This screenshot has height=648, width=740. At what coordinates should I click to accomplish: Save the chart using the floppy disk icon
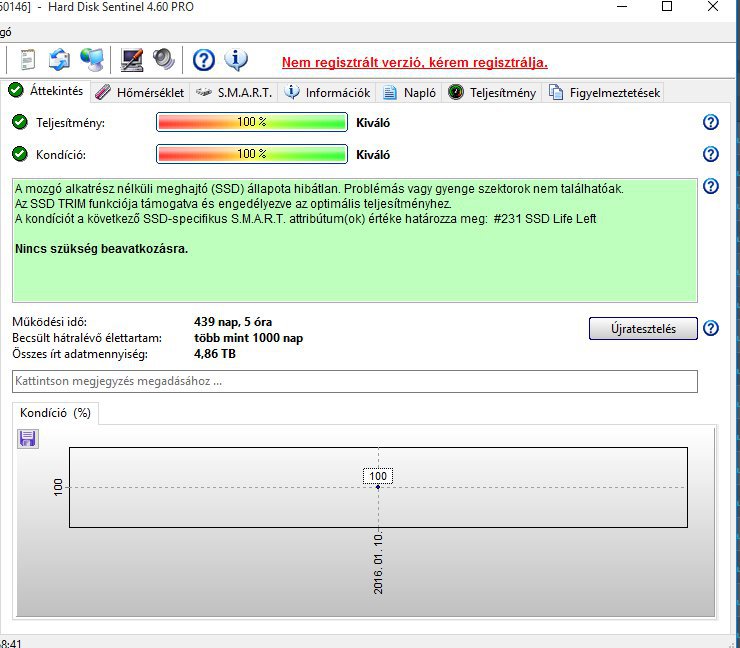27,439
